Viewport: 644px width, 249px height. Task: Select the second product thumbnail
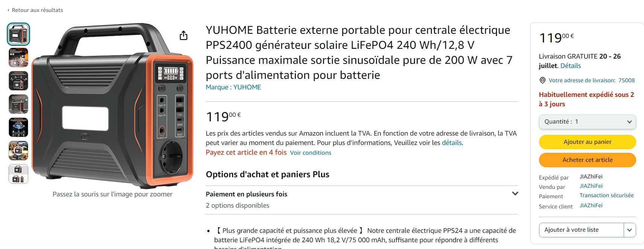click(x=18, y=57)
